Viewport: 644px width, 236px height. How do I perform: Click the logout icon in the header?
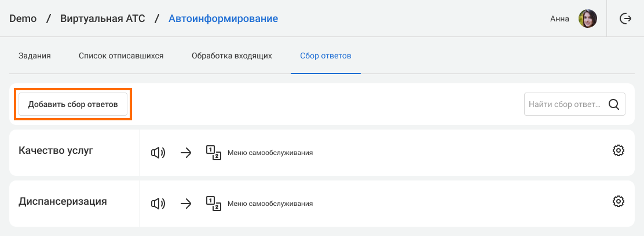[625, 19]
